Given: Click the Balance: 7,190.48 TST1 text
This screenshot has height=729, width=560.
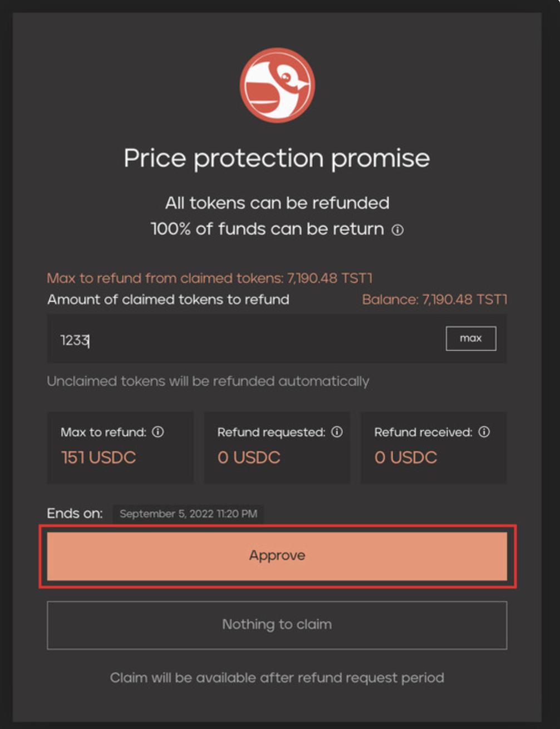Looking at the screenshot, I should (434, 299).
